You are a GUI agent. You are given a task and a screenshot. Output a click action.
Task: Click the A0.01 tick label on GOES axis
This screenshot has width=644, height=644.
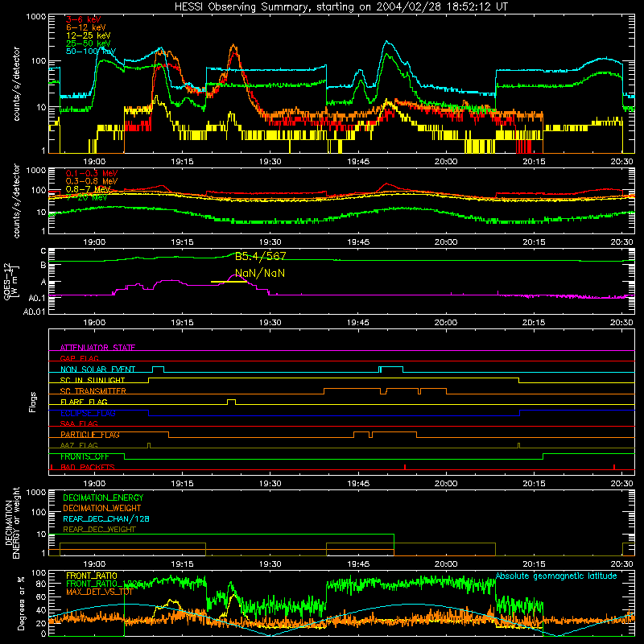pos(35,312)
